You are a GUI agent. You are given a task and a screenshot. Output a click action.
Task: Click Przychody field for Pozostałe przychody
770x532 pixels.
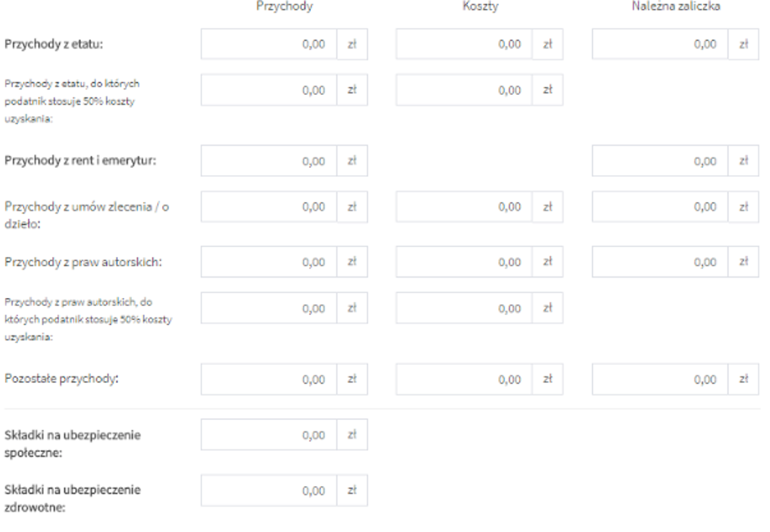(x=268, y=379)
